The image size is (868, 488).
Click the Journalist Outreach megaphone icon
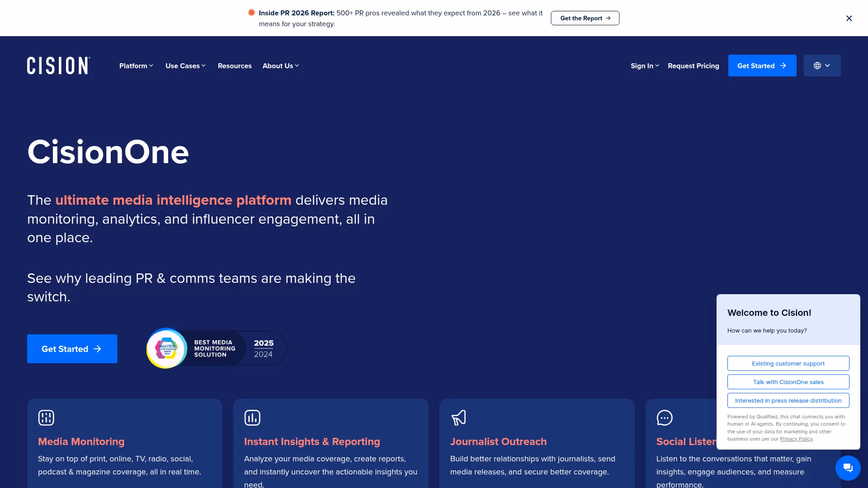pyautogui.click(x=458, y=418)
